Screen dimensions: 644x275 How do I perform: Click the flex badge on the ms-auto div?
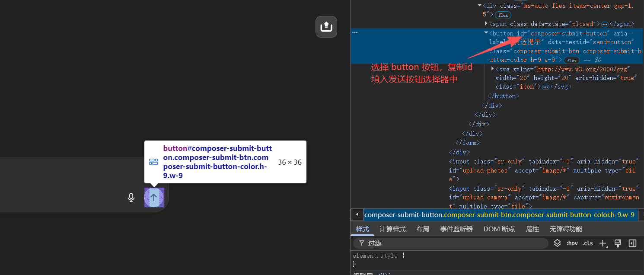tap(503, 15)
